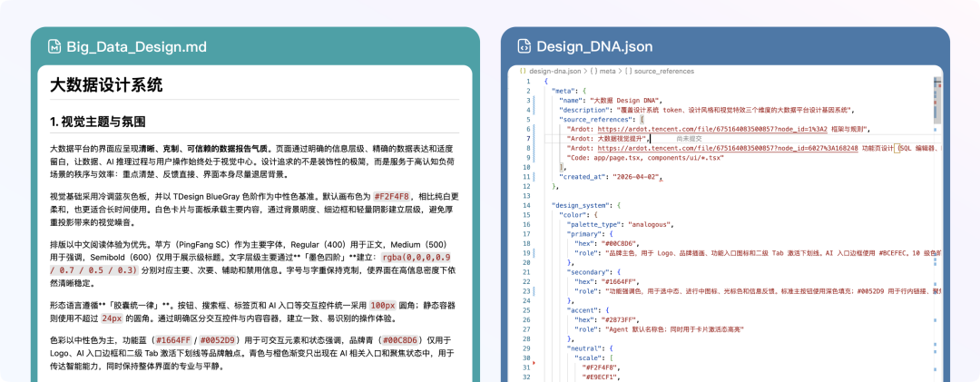Viewport: 980px width, 382px height.
Task: Select the source_references breadcrumb segment
Action: click(x=663, y=72)
